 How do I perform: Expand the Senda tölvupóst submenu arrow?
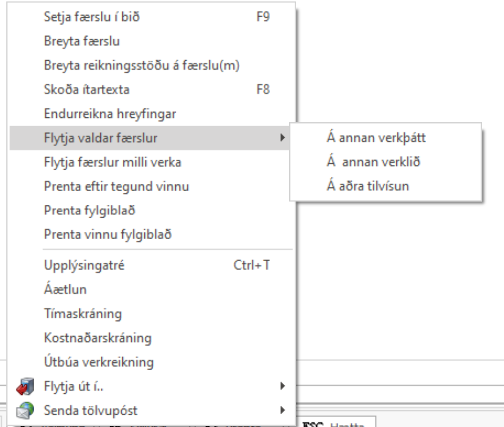click(x=281, y=409)
